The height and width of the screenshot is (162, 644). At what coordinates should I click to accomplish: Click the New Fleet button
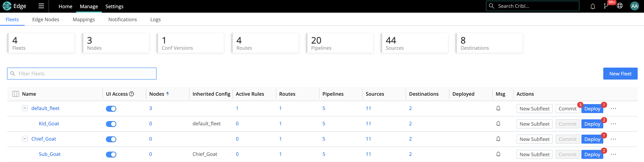coord(620,74)
